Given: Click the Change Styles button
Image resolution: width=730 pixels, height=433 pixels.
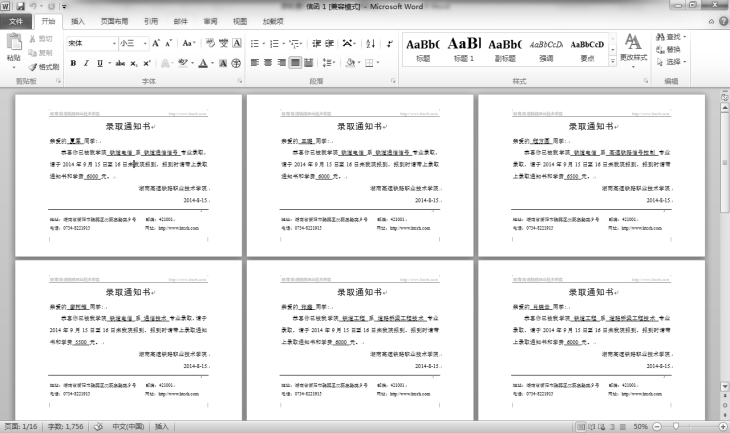Looking at the screenshot, I should (633, 51).
